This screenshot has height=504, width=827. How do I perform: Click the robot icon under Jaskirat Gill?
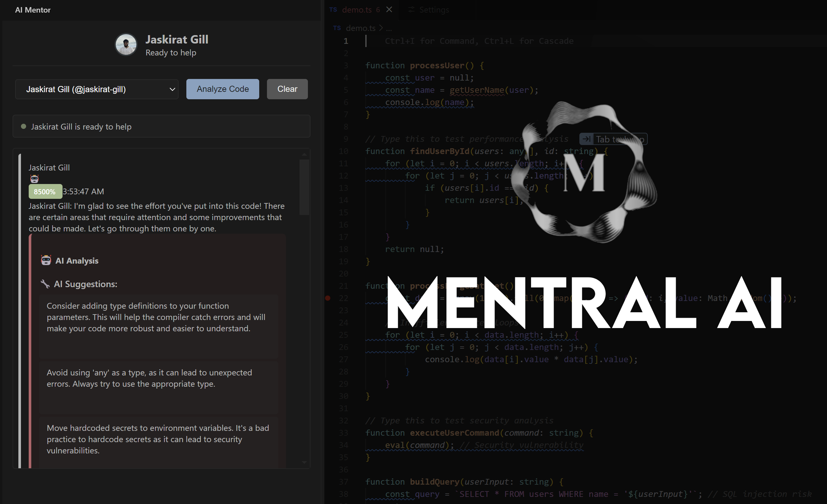pyautogui.click(x=34, y=179)
